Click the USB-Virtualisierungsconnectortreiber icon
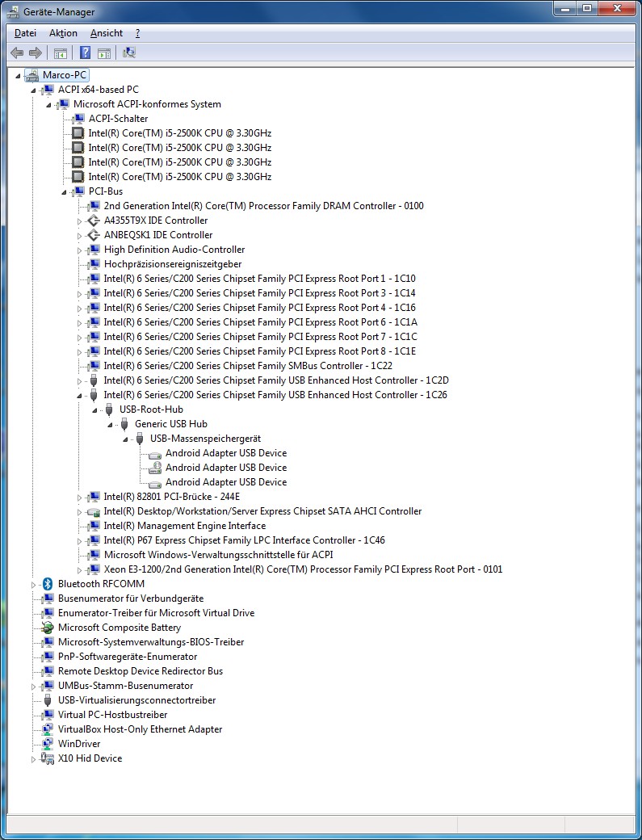The width and height of the screenshot is (642, 840). (x=48, y=700)
